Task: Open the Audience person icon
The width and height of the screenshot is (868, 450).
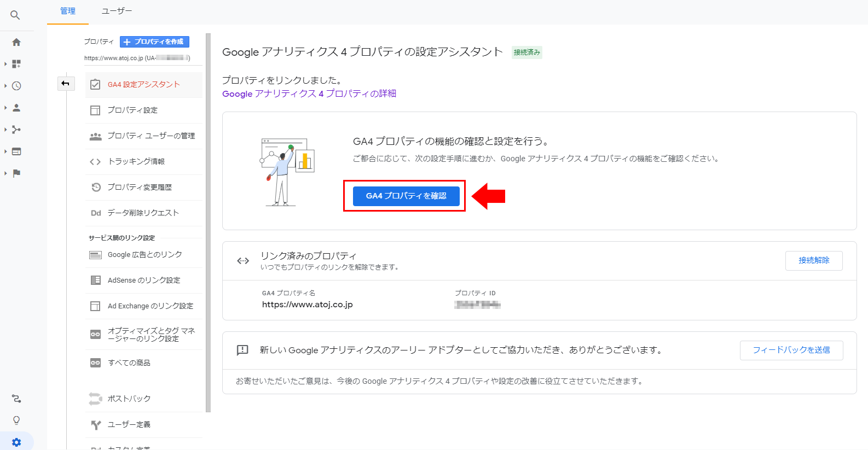Action: pos(16,108)
